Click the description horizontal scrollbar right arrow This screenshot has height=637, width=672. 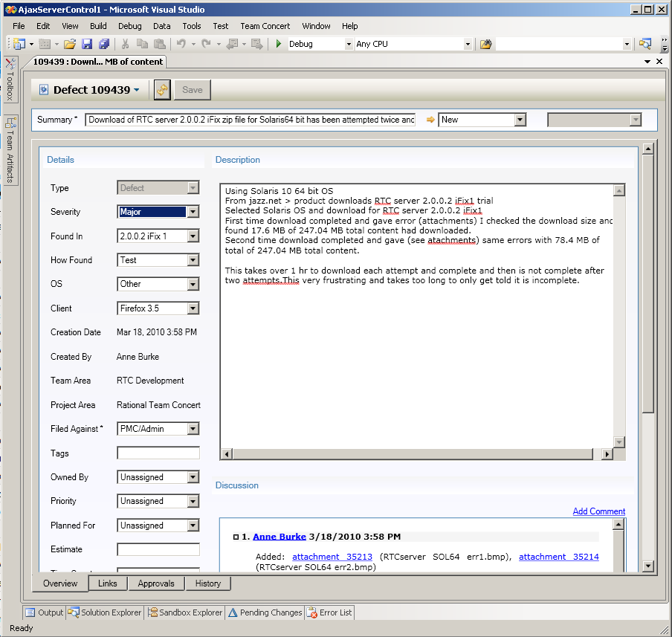[x=607, y=454]
